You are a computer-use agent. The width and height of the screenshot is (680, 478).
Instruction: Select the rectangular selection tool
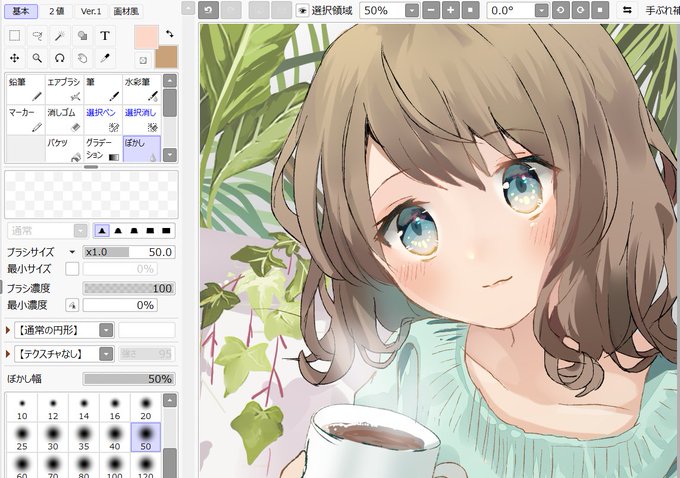tap(15, 36)
